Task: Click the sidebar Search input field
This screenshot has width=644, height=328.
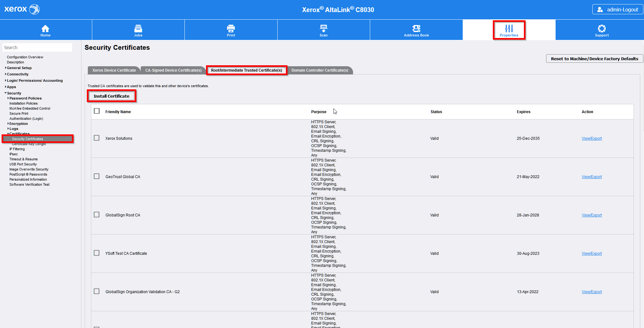Action: pos(37,48)
